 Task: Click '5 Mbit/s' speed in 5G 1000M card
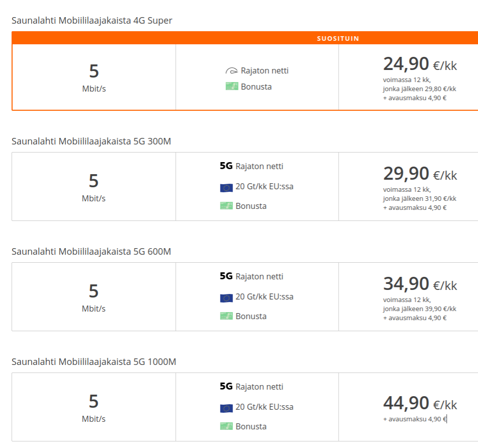coord(94,408)
